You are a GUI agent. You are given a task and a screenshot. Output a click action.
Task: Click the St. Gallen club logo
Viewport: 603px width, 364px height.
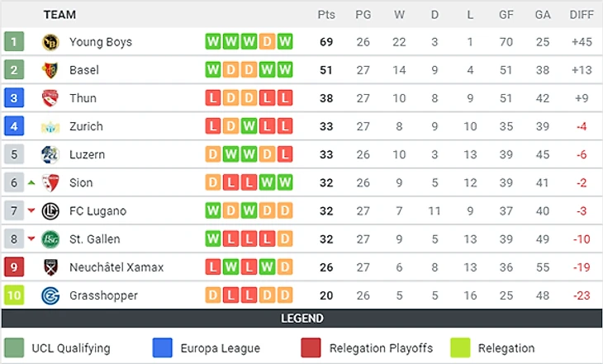[x=50, y=239]
